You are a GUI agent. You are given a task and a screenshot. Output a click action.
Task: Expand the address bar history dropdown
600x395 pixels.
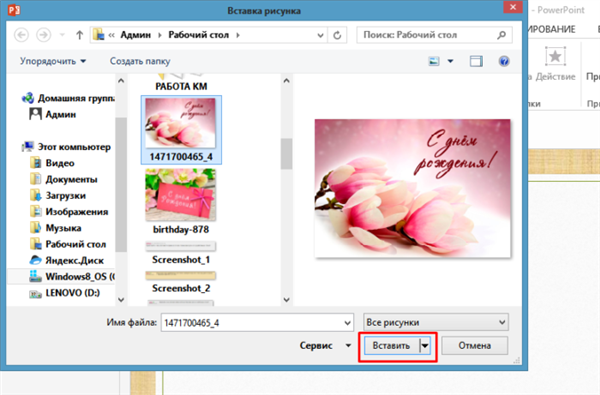tap(320, 35)
